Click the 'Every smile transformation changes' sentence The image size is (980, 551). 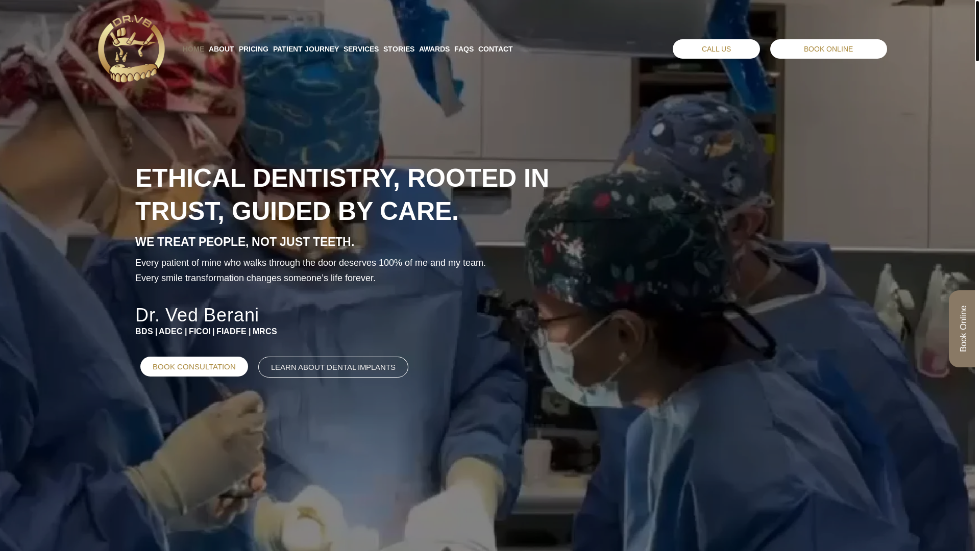pos(255,278)
